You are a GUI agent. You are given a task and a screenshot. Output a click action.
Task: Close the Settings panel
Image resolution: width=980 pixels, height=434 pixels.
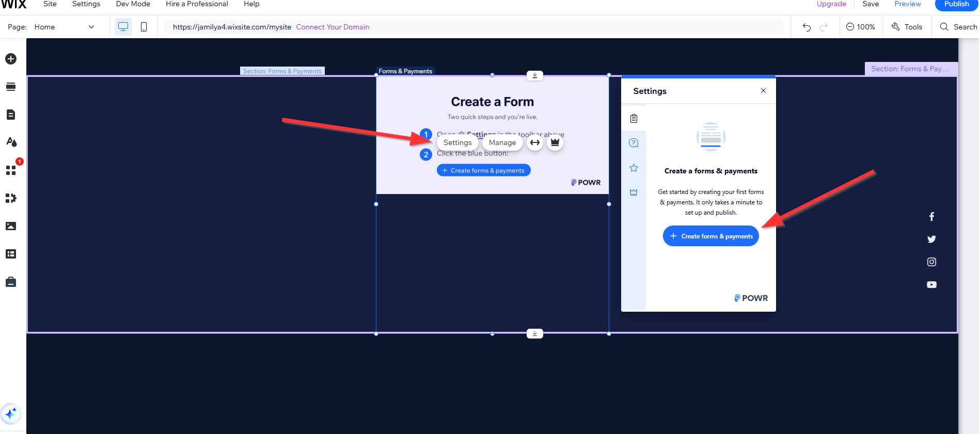[763, 91]
